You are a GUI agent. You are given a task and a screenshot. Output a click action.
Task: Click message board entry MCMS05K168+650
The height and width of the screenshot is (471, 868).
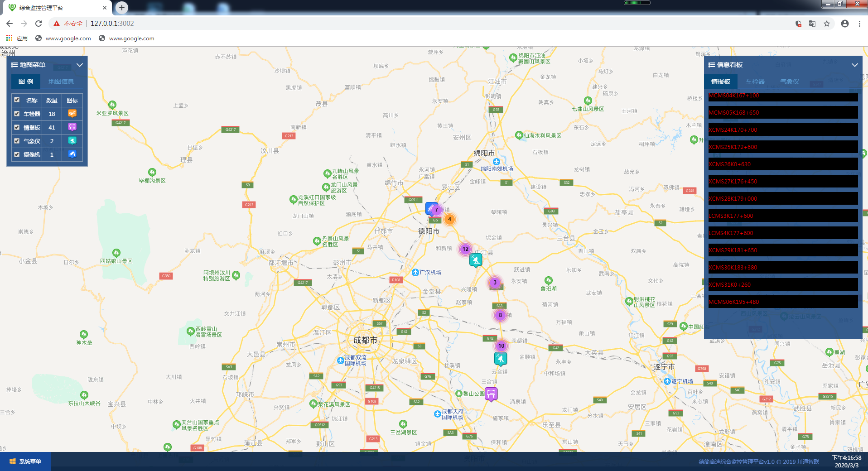(x=783, y=112)
